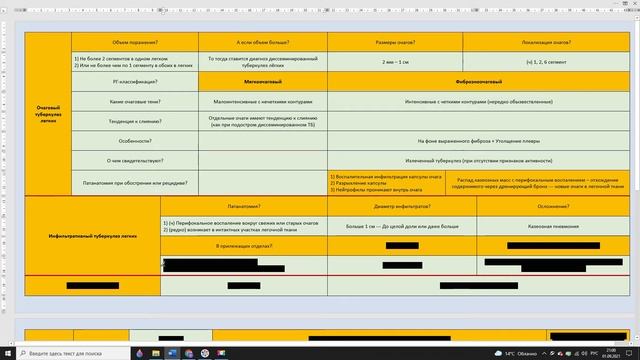
Task: Open the volume control in the tray
Action: (584, 353)
